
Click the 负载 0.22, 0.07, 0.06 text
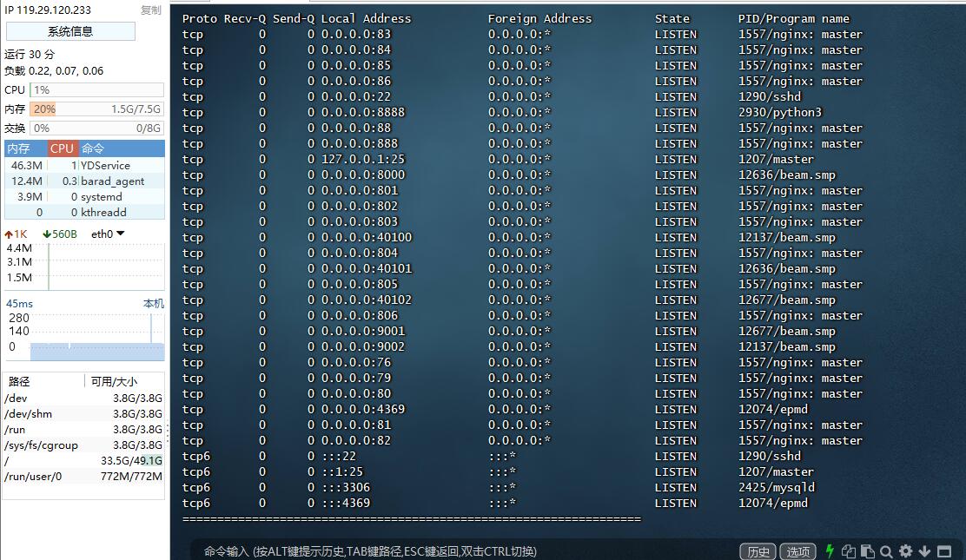click(x=54, y=71)
